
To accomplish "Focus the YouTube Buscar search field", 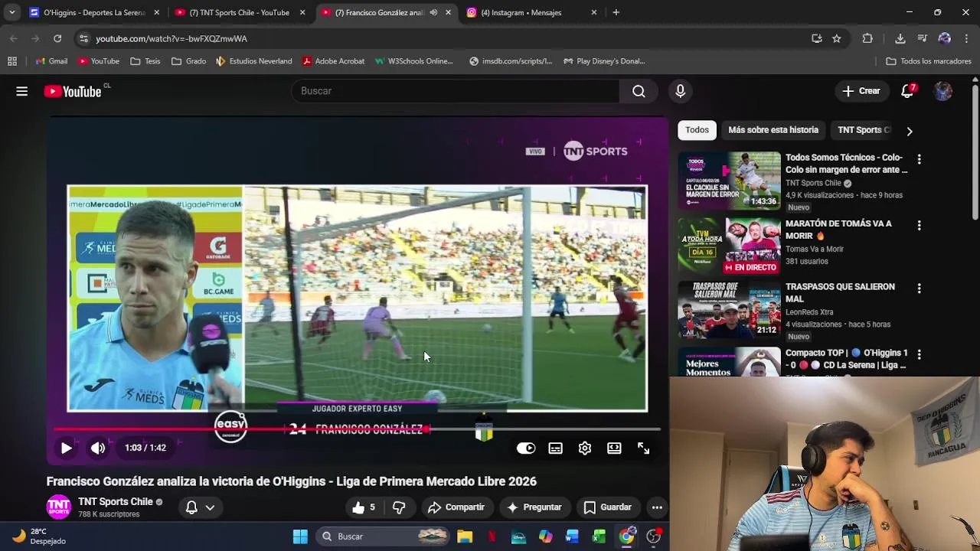I will (x=456, y=91).
